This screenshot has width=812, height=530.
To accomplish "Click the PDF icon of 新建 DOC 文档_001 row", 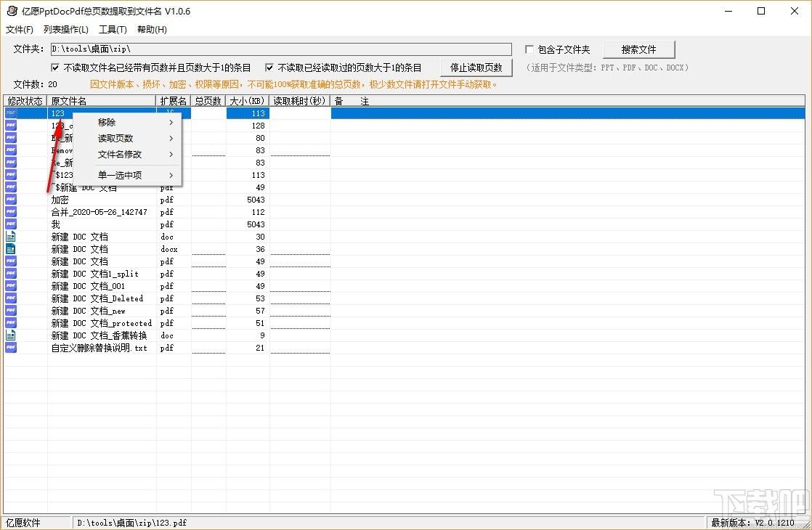I will click(11, 286).
